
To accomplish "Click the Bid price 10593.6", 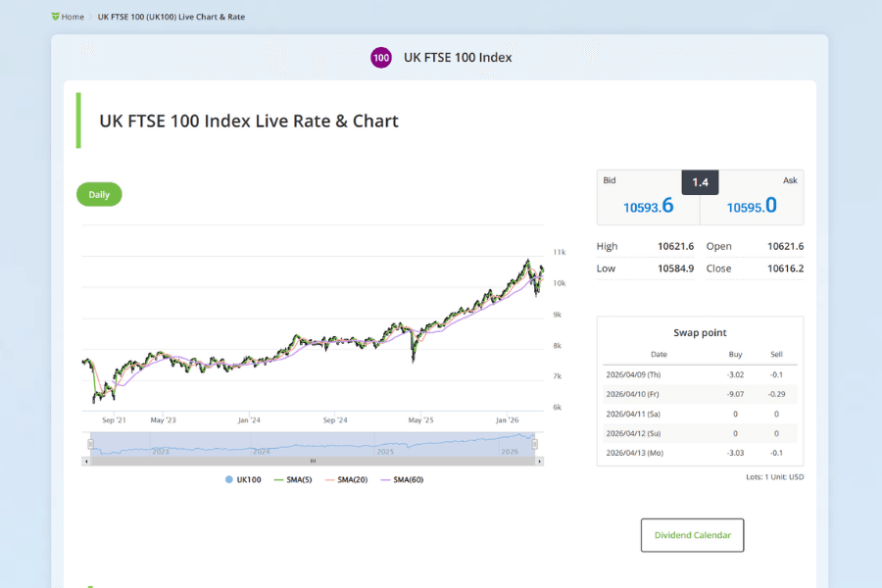I will 648,206.
